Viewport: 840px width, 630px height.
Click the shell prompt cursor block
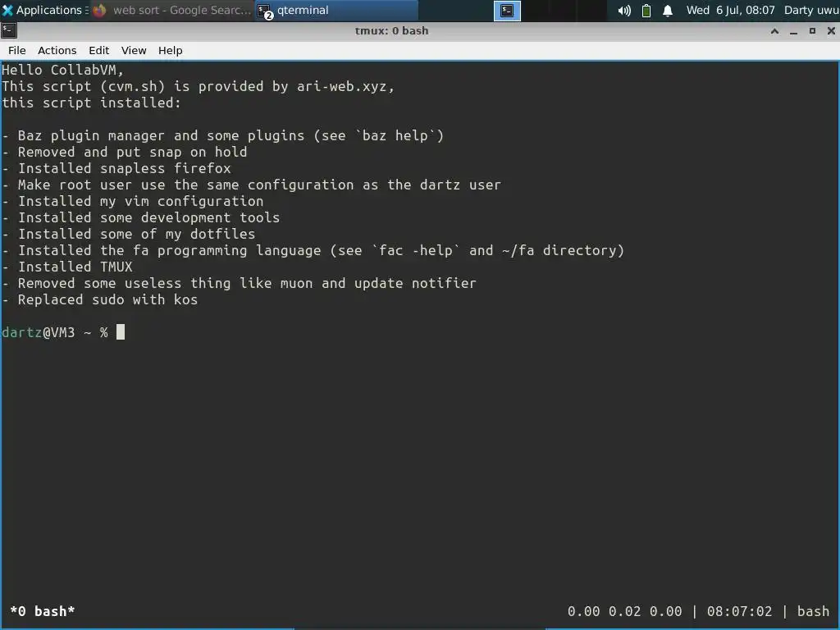(x=121, y=332)
